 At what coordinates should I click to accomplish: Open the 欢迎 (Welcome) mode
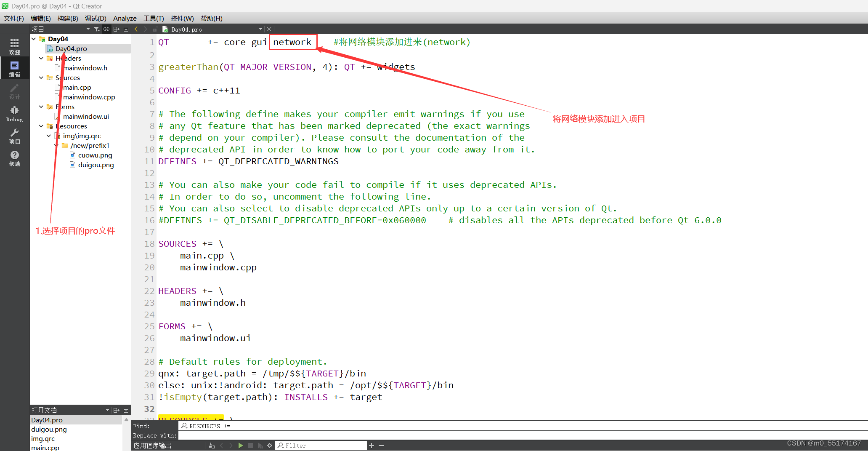15,46
